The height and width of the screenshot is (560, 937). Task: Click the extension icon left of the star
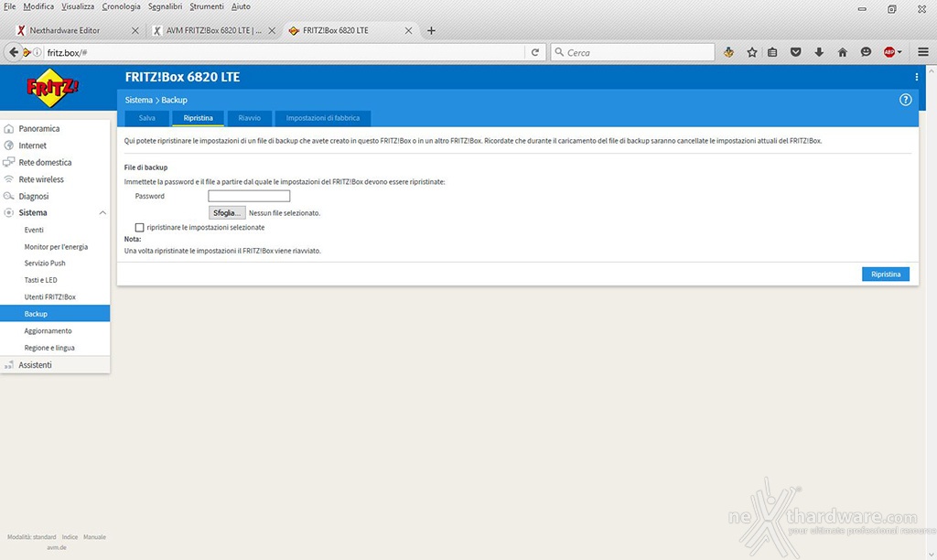(728, 52)
